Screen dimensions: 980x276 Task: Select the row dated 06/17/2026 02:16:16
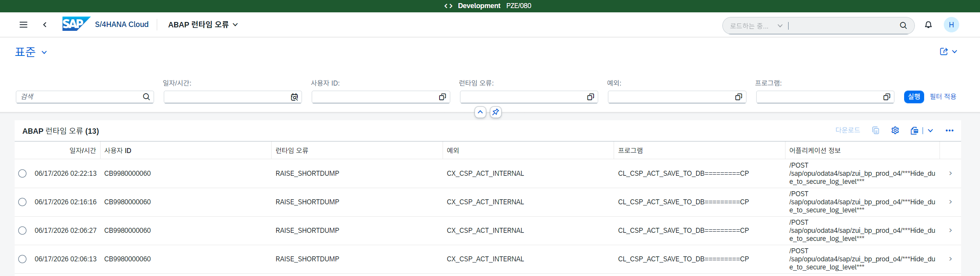[22, 202]
